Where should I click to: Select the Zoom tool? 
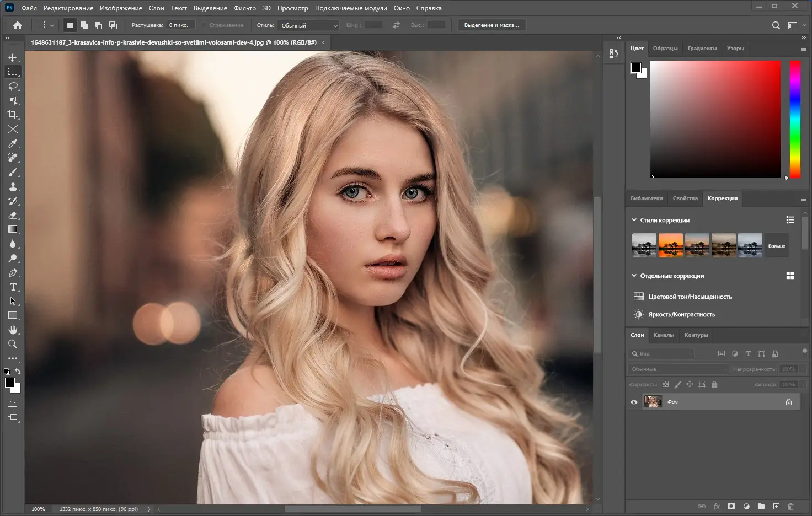13,344
